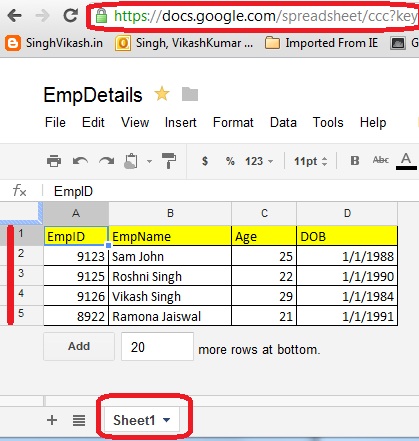Viewport: 419px width, 441px height.
Task: Select the Roshni Singh cell
Action: click(170, 276)
